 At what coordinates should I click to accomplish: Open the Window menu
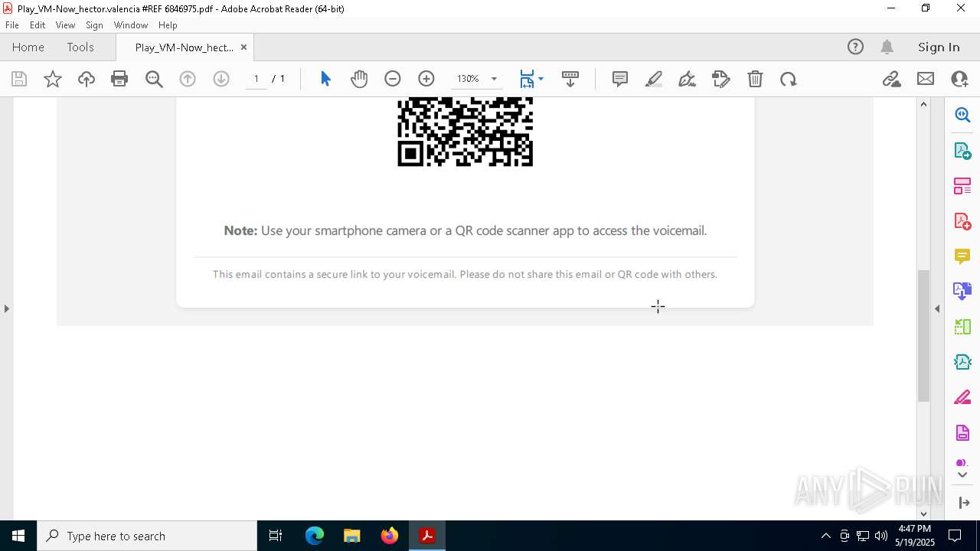pos(131,25)
